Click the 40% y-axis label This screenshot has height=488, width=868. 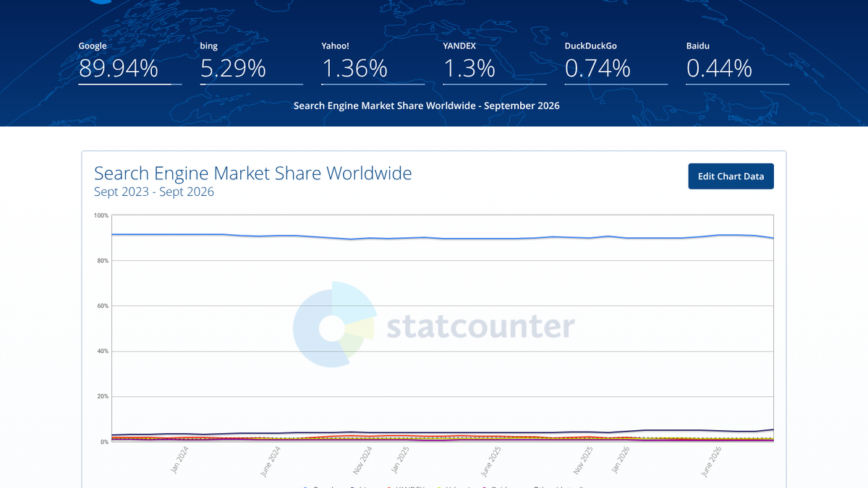[x=103, y=351]
